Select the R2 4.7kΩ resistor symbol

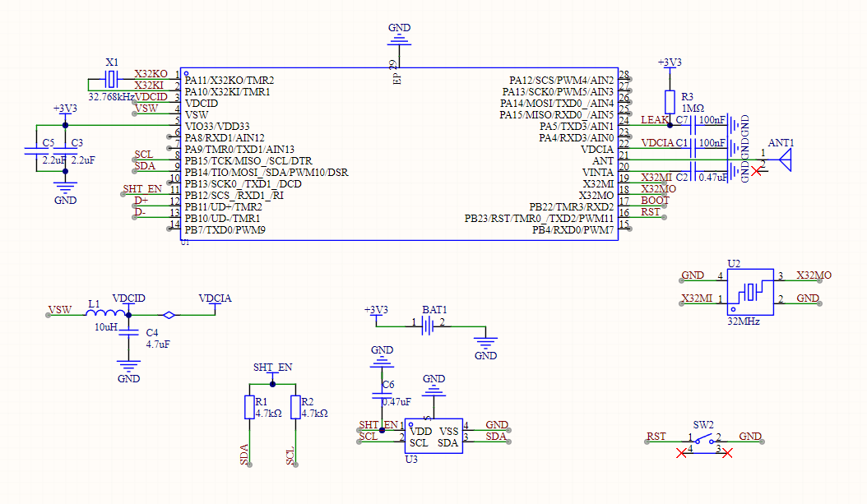tap(295, 407)
